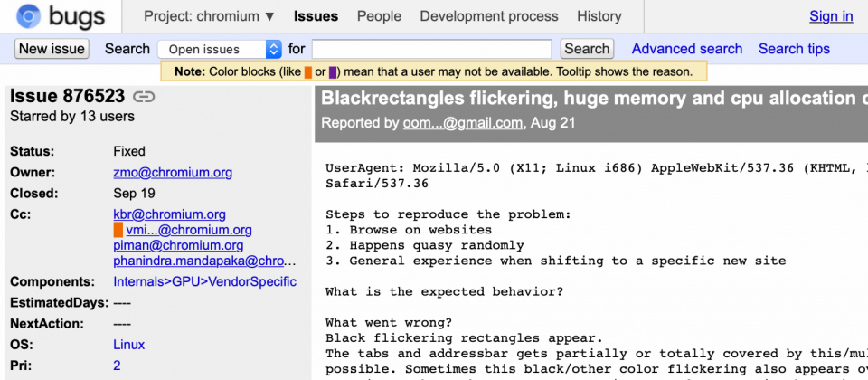Click the priority value 2 link
The height and width of the screenshot is (380, 868).
[x=117, y=366]
